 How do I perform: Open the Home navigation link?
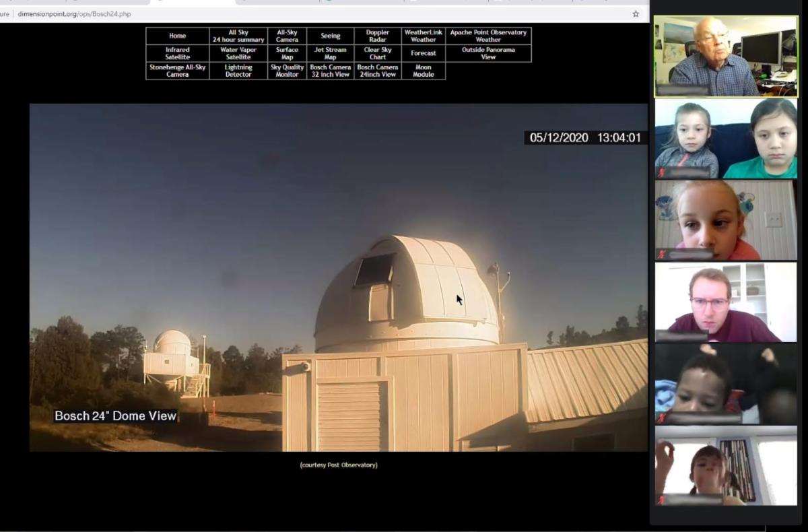point(177,36)
